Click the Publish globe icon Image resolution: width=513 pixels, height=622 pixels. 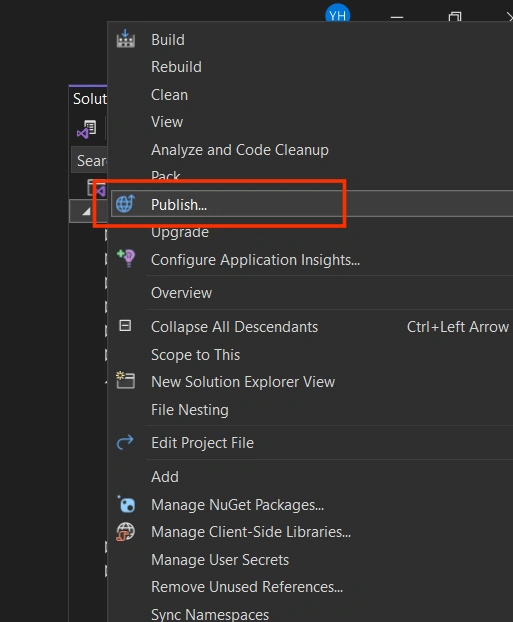[125, 204]
